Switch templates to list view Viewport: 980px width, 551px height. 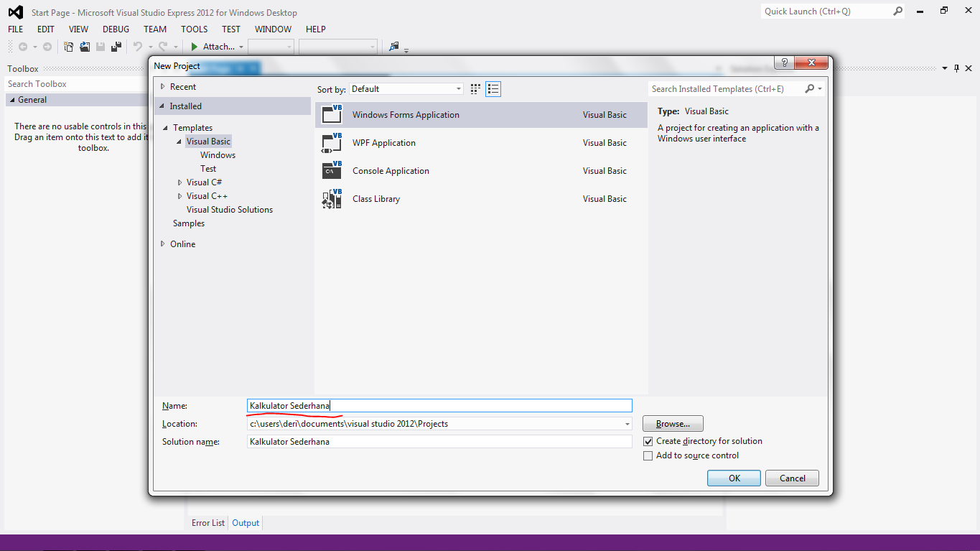click(493, 88)
